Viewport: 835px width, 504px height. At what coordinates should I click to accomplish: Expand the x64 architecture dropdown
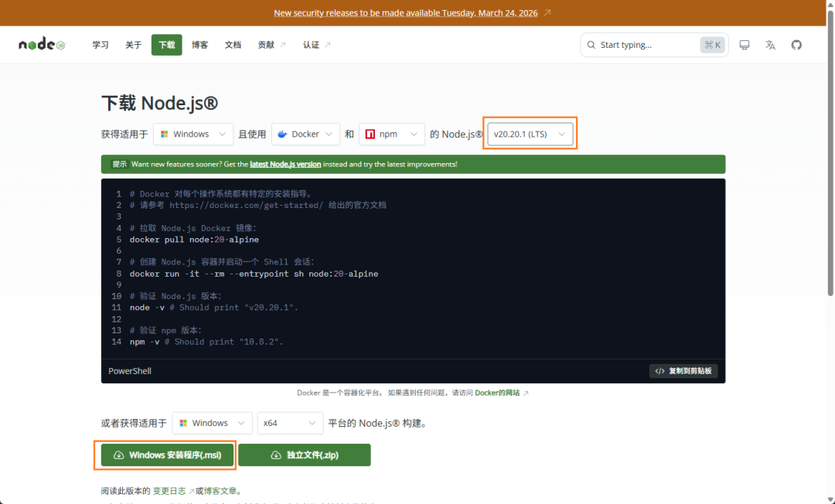[290, 423]
